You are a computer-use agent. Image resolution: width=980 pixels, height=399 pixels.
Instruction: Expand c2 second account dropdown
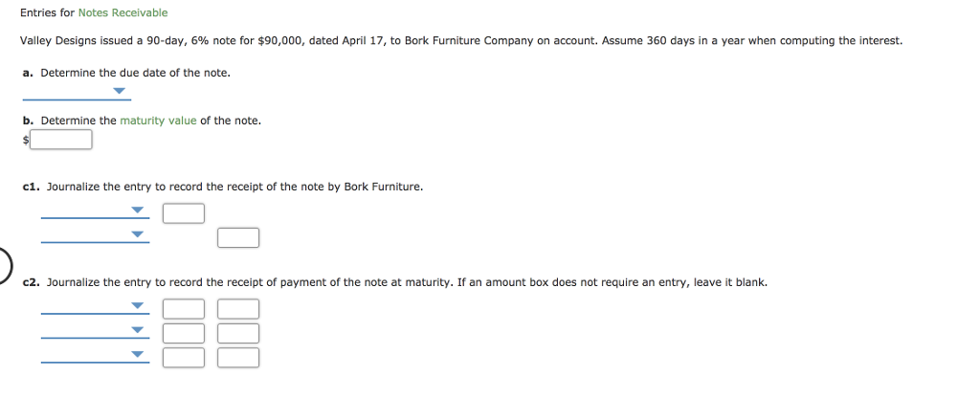tap(95, 331)
